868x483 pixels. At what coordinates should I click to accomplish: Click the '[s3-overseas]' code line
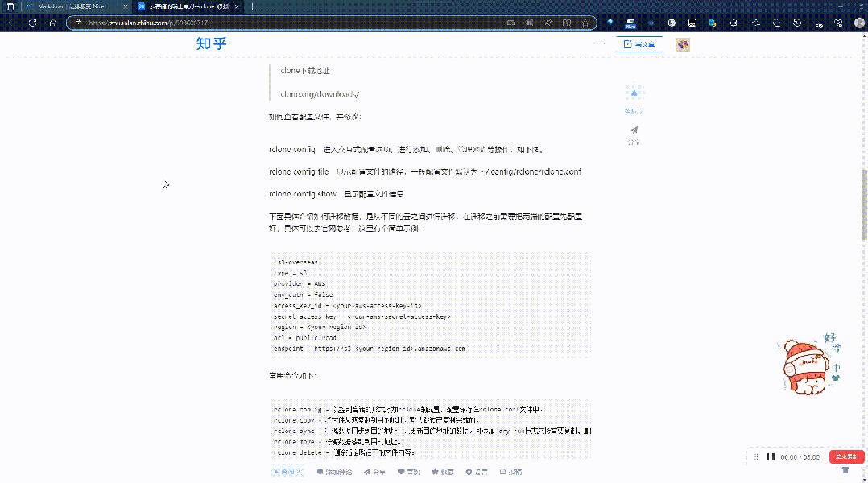click(297, 262)
